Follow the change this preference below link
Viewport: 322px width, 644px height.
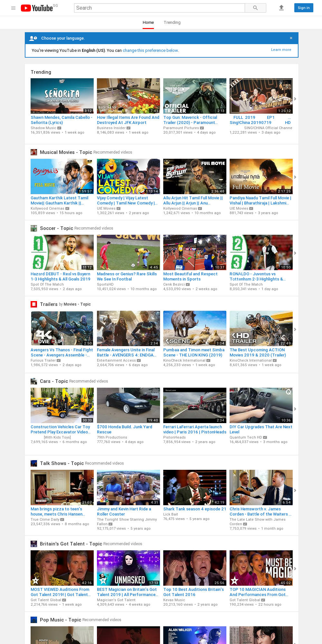pos(150,51)
